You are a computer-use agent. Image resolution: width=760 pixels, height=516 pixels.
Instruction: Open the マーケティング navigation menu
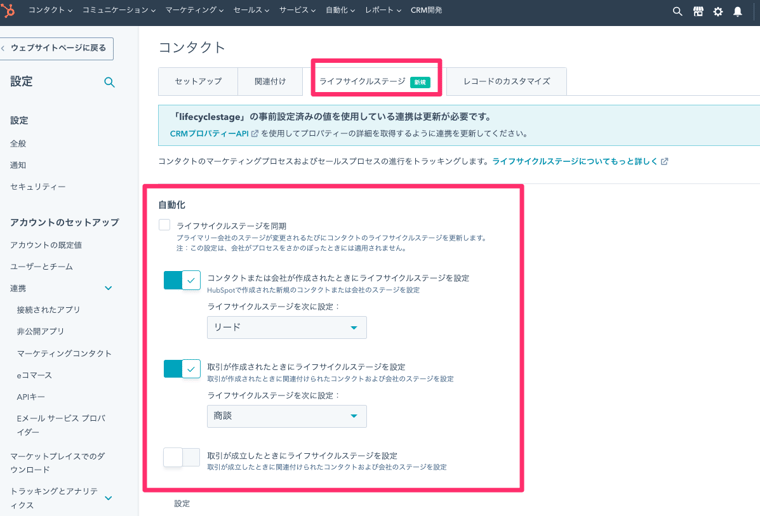(194, 10)
